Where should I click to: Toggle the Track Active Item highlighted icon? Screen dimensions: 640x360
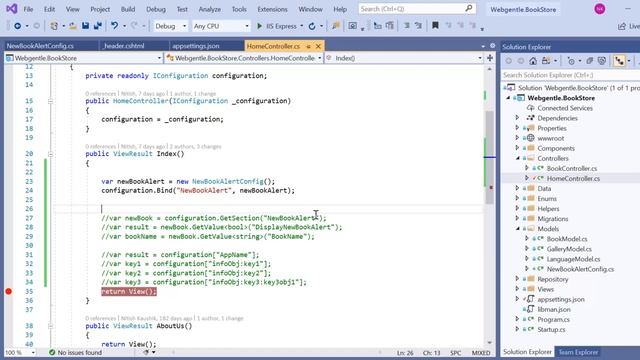tap(620, 61)
